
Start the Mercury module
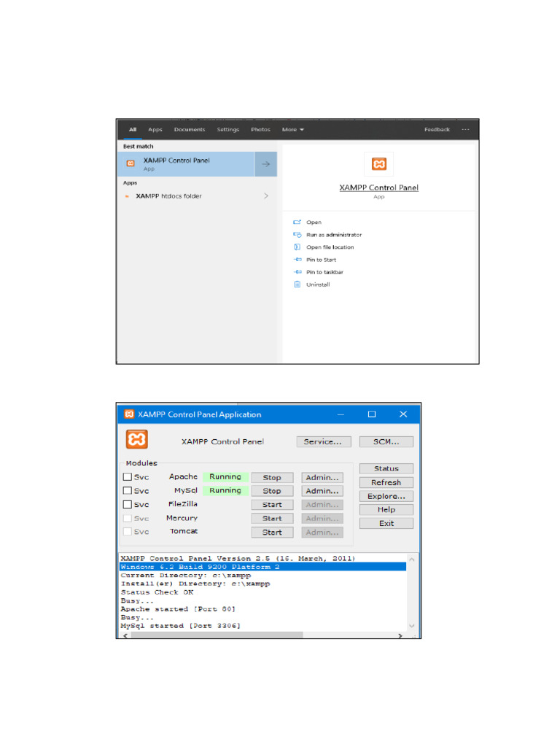(x=272, y=519)
